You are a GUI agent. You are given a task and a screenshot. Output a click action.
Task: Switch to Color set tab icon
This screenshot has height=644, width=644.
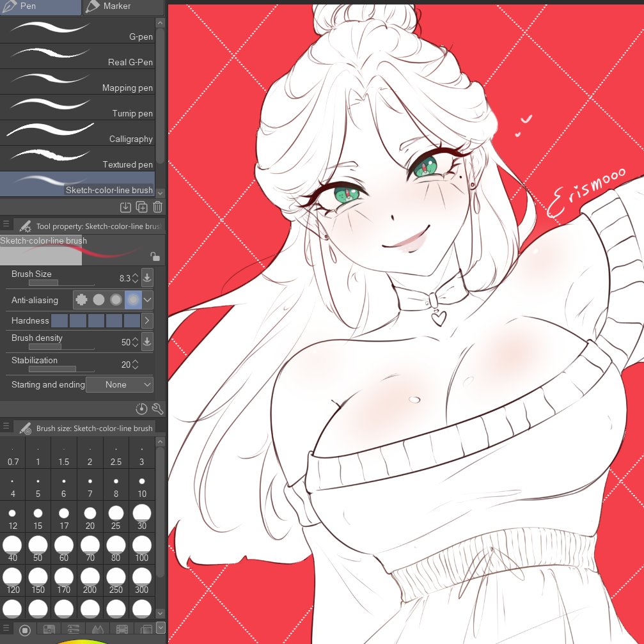click(x=49, y=629)
